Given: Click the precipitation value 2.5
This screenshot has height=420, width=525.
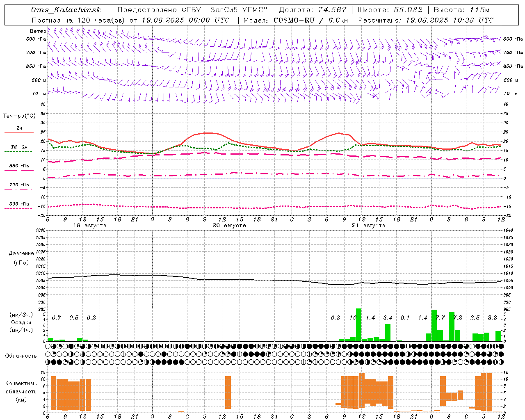Looking at the screenshot, I should [x=475, y=317].
